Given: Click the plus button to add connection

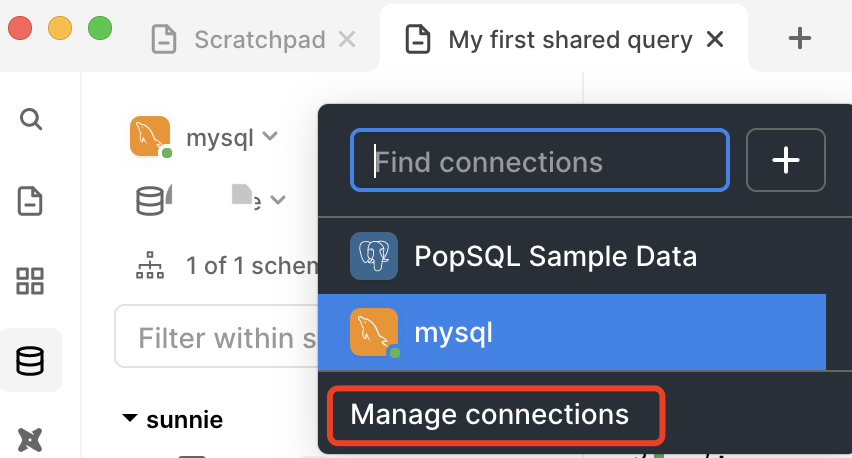Looking at the screenshot, I should tap(786, 160).
